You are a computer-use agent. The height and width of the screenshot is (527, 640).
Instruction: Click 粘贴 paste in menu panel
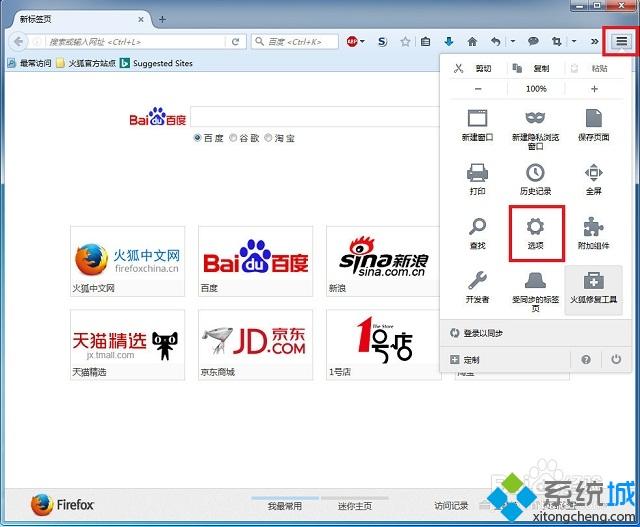click(x=589, y=69)
